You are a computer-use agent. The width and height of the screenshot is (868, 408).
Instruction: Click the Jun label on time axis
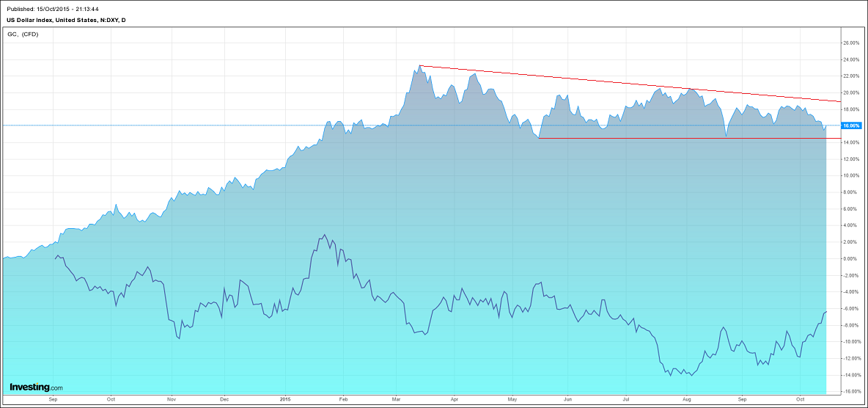[x=567, y=398]
